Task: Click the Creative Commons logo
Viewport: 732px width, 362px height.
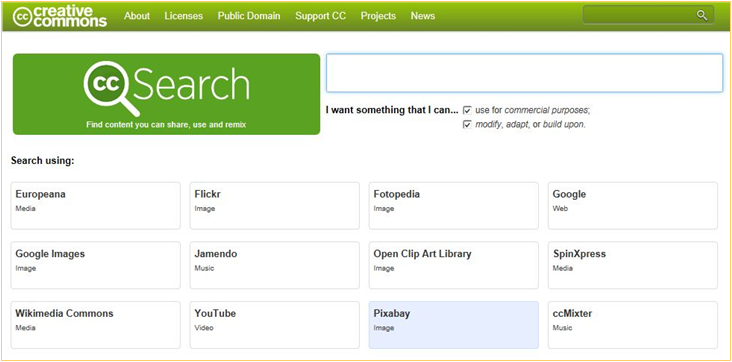Action: coord(60,16)
